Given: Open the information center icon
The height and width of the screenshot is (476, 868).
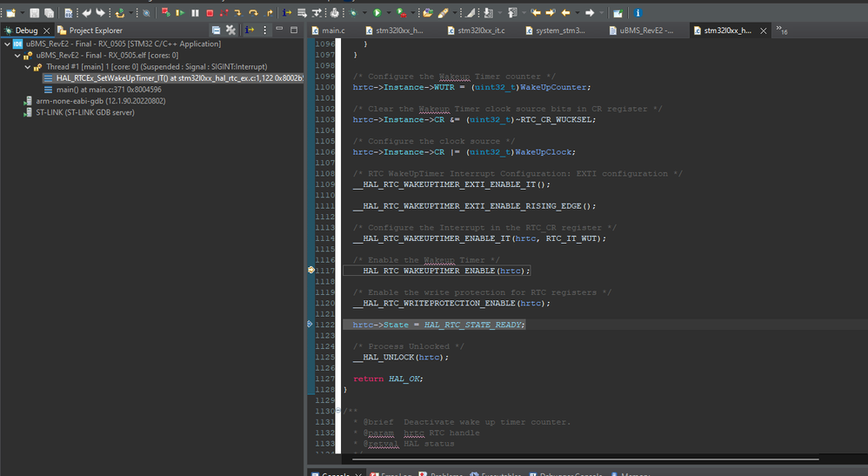Looking at the screenshot, I should coord(638,13).
